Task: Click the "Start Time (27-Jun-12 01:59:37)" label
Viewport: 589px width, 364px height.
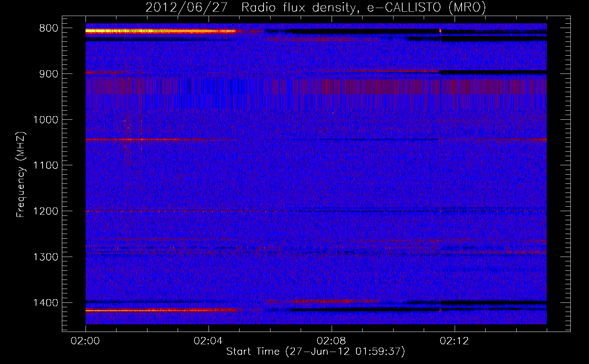Action: [316, 352]
